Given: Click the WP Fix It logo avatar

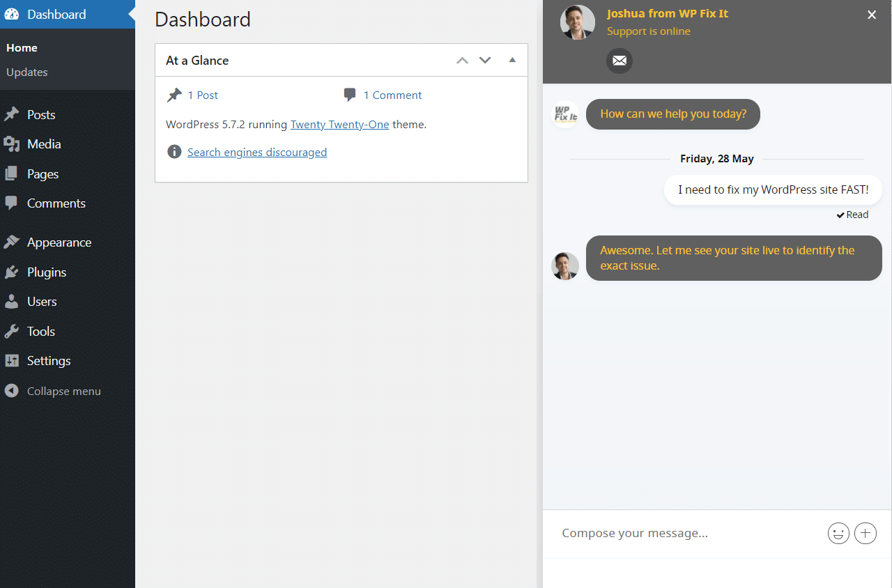Looking at the screenshot, I should tap(566, 114).
